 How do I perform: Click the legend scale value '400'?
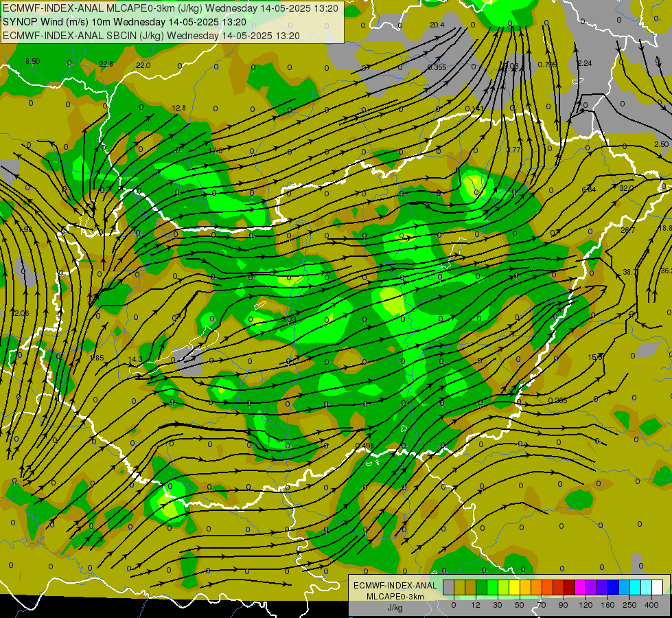[651, 605]
